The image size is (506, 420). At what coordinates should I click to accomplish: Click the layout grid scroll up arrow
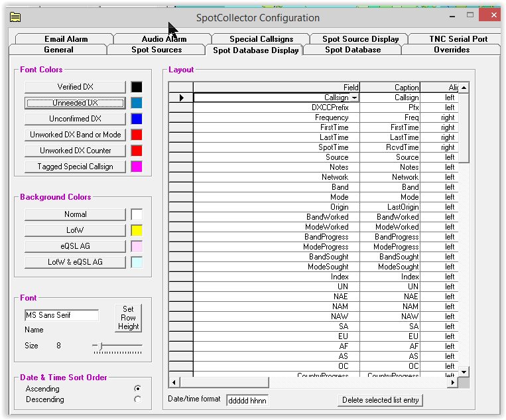click(464, 88)
